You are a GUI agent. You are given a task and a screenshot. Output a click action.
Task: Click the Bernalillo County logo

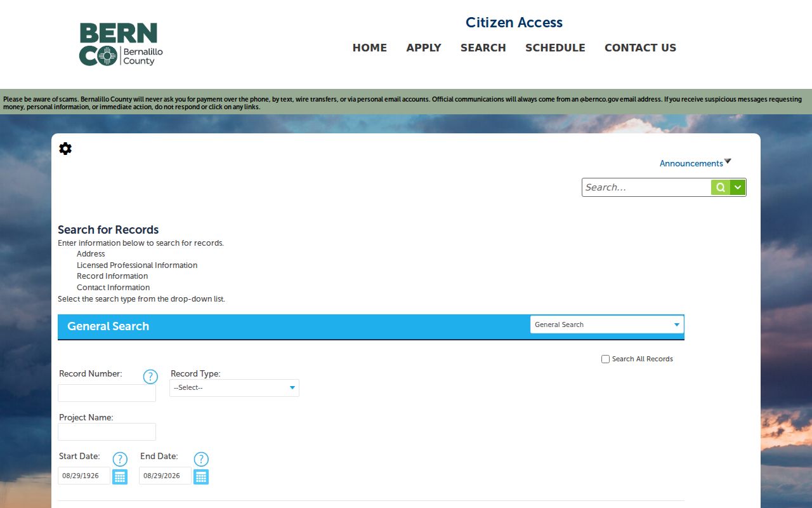tap(121, 44)
